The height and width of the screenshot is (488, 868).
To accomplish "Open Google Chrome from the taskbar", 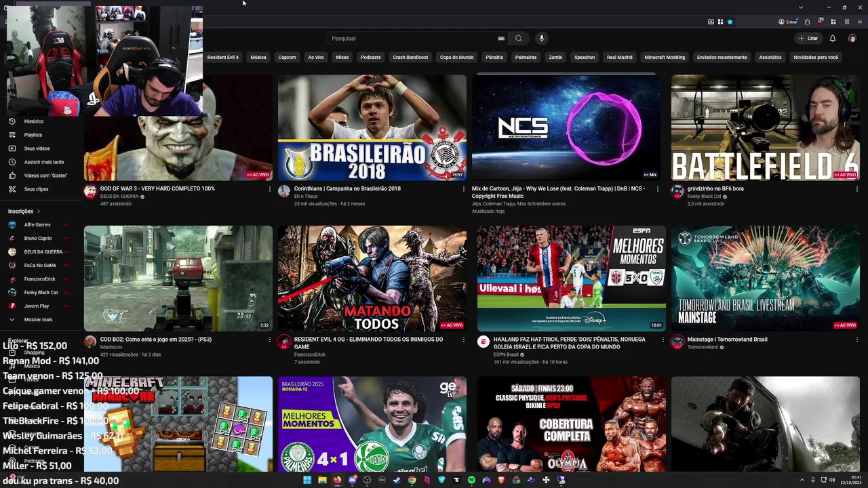I will tap(412, 480).
